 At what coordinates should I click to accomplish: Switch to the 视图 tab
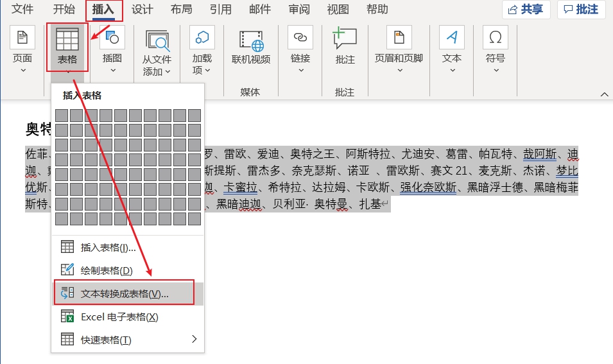[338, 9]
